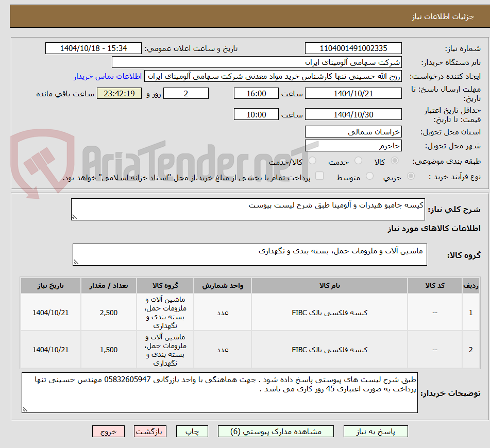Image resolution: width=490 pixels, height=448 pixels.
Task: Click the توضیحات خریدار notes textarea
Action: click(219, 392)
